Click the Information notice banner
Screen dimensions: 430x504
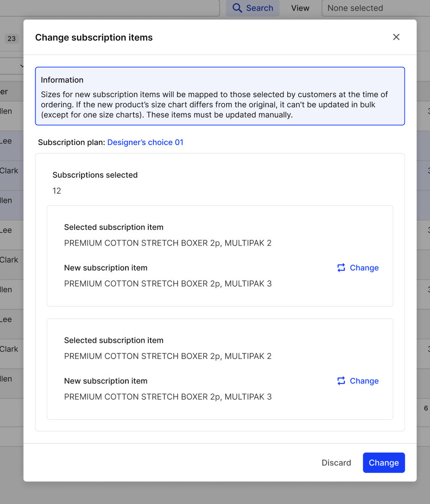point(220,96)
